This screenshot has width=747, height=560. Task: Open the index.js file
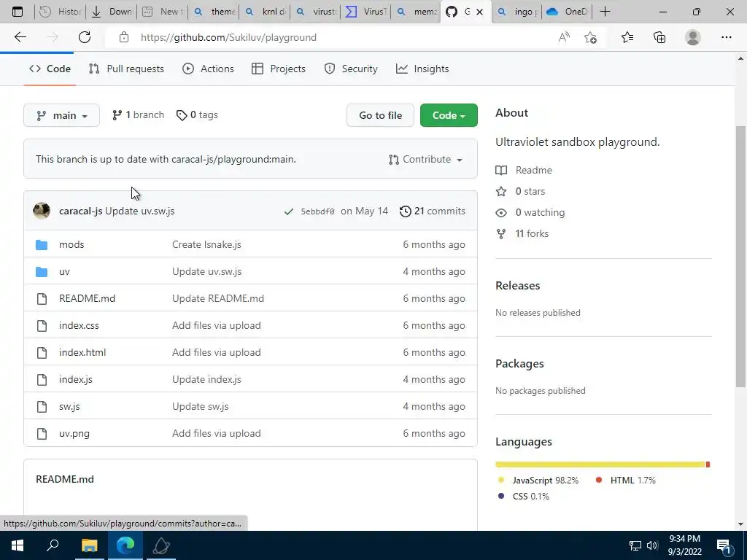(76, 379)
